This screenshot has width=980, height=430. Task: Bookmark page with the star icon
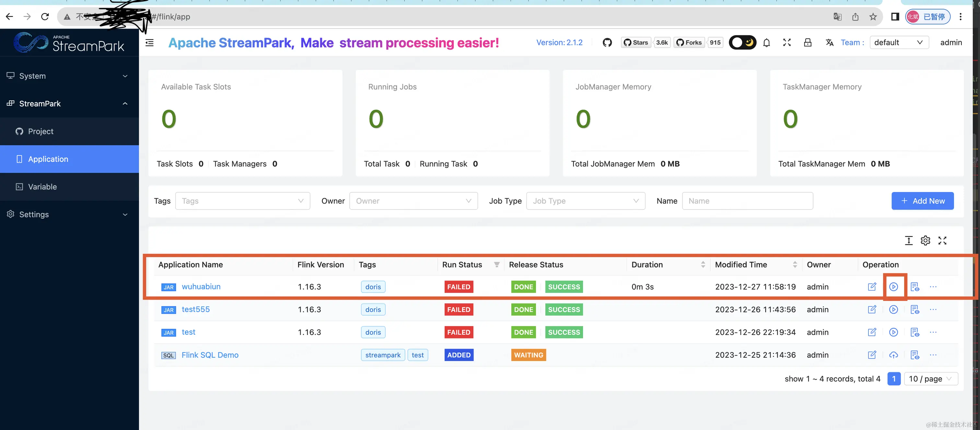coord(873,17)
